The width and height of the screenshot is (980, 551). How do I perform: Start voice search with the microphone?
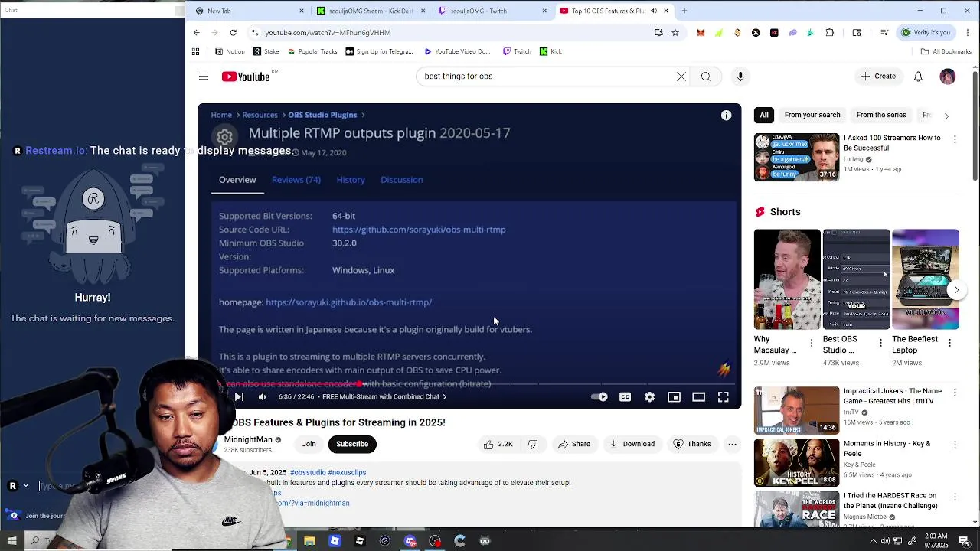coord(740,77)
